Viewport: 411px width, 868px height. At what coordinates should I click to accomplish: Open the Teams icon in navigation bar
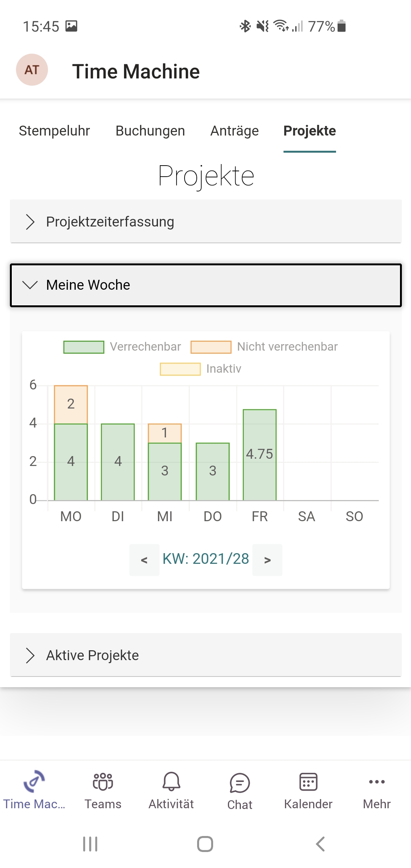(x=103, y=782)
